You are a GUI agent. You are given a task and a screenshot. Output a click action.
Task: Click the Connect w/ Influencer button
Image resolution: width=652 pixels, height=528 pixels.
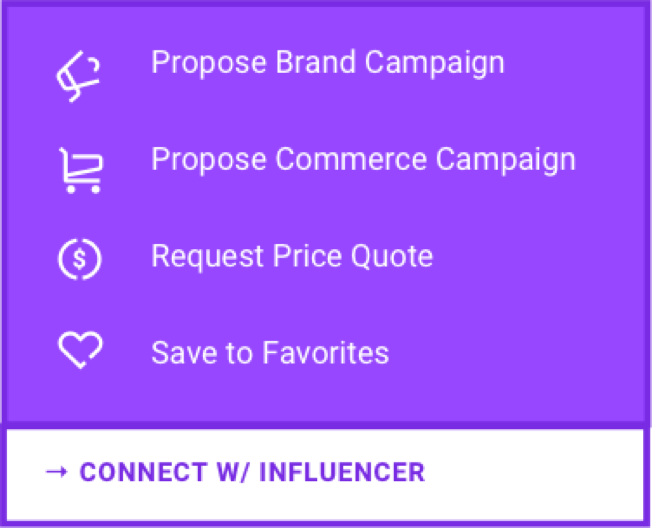[326, 475]
